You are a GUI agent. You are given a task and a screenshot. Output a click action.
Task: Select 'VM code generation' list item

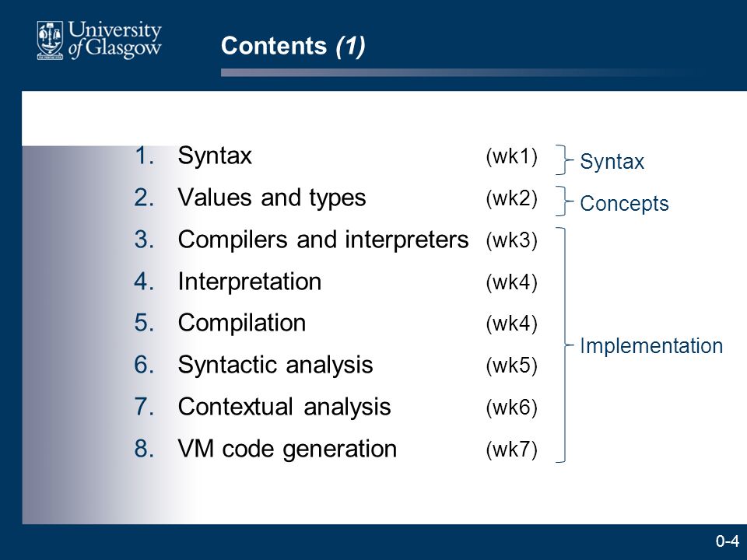click(x=287, y=449)
